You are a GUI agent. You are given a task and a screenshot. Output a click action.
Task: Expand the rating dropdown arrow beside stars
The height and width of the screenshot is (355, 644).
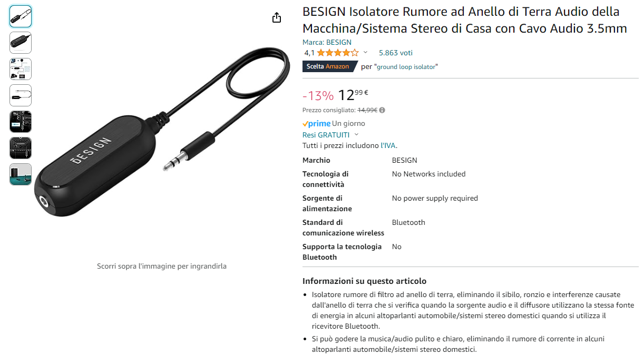[x=365, y=53]
